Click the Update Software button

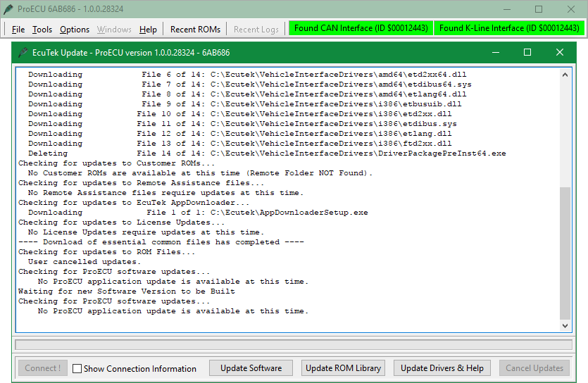pos(251,368)
